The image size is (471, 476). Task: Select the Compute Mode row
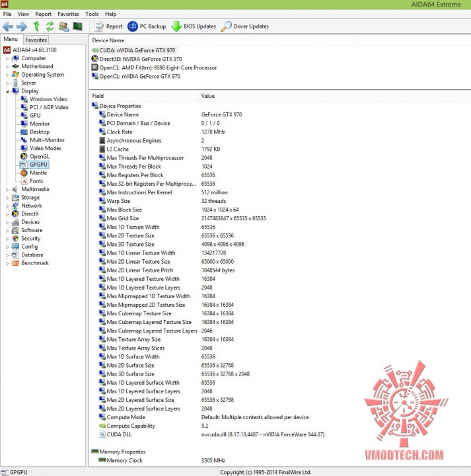[x=204, y=417]
